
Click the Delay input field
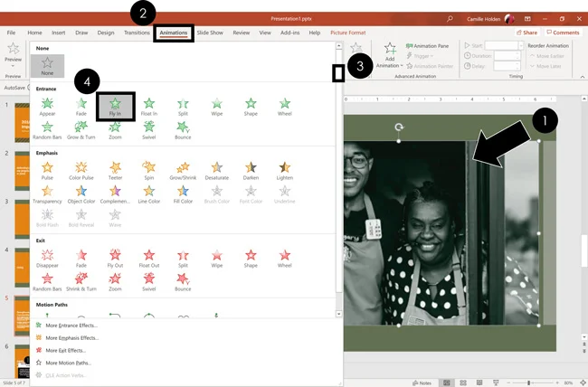coord(507,66)
